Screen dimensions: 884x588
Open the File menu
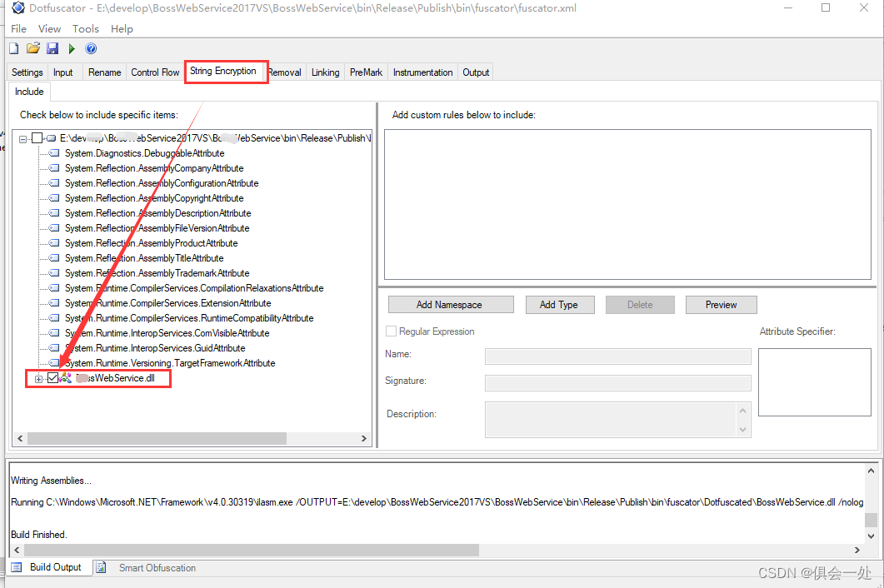pyautogui.click(x=18, y=29)
